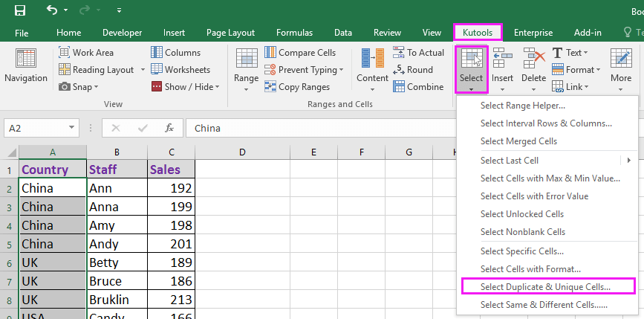Click the Select ribbon button
The height and width of the screenshot is (319, 644).
tap(472, 70)
